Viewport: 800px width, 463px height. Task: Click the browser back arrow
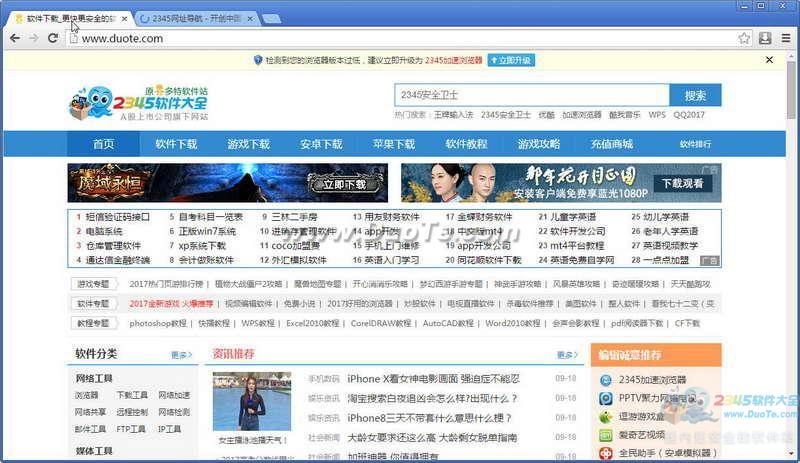(13, 38)
